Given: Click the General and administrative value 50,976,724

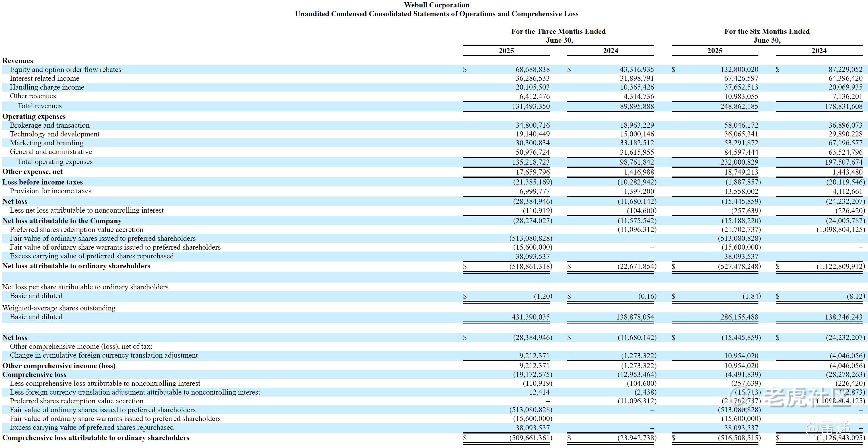Looking at the screenshot, I should pyautogui.click(x=532, y=152).
